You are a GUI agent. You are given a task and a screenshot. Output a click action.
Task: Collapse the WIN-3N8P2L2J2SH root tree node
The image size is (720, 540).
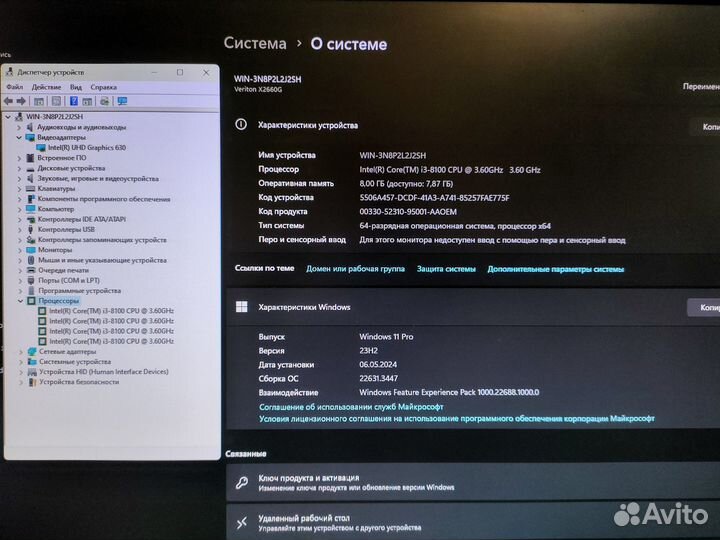point(8,117)
